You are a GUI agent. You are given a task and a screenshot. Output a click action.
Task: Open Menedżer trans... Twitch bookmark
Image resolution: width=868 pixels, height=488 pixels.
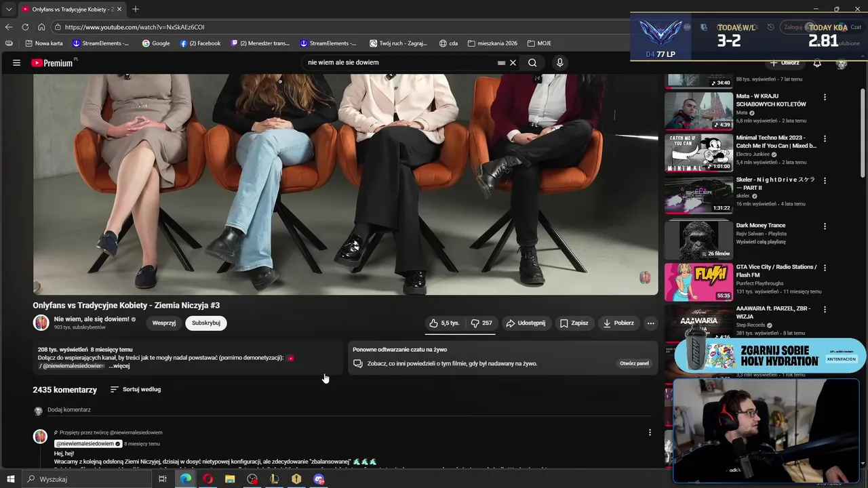point(260,43)
